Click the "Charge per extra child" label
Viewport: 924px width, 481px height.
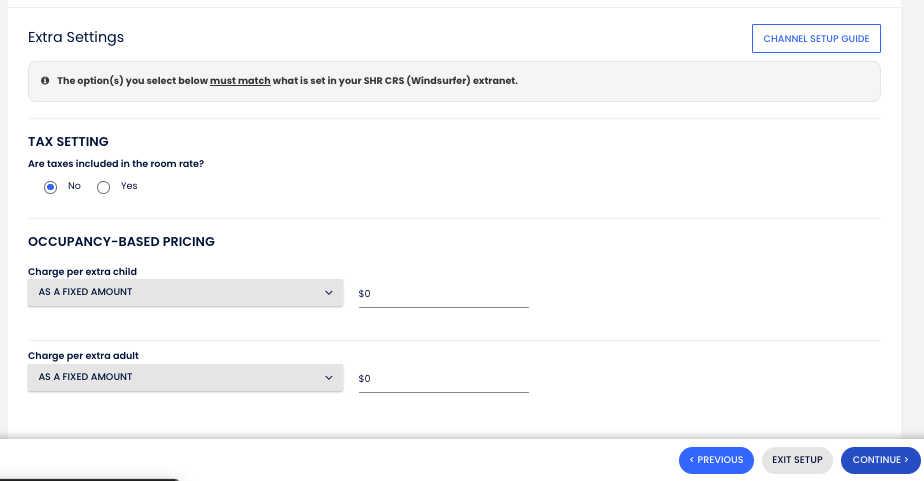[x=82, y=272]
